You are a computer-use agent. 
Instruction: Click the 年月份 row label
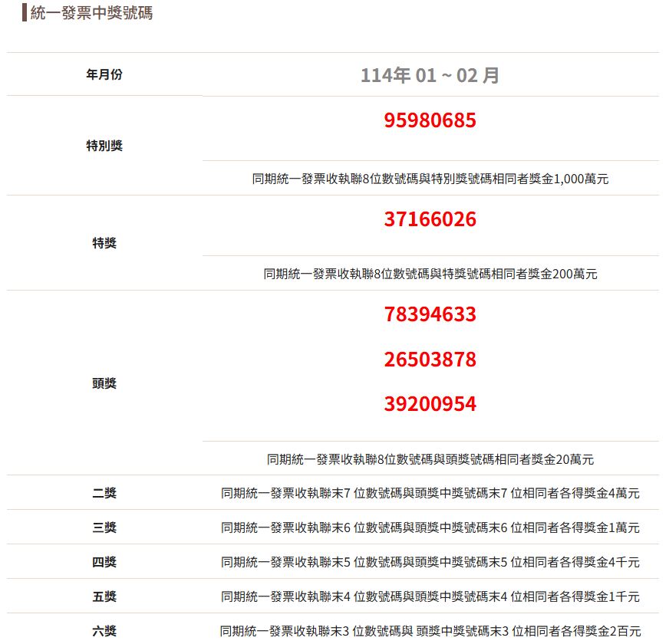[104, 74]
